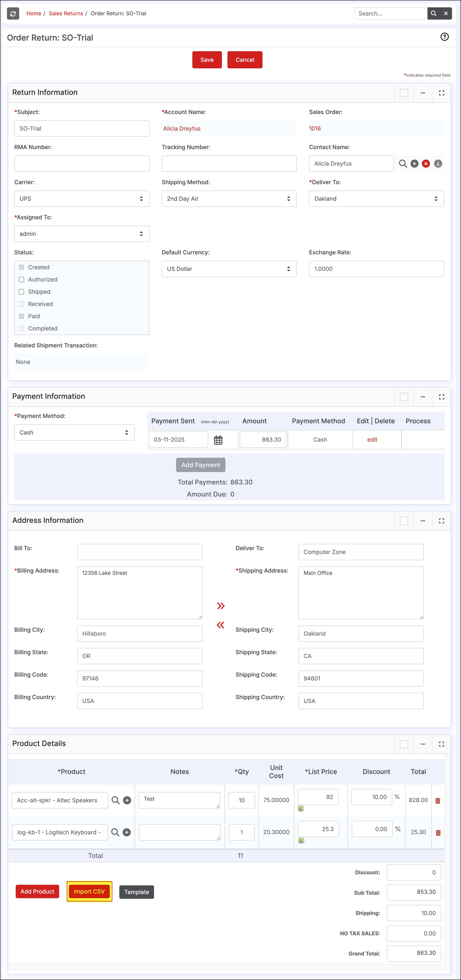Delete the Altec Speakers product row

[x=438, y=800]
